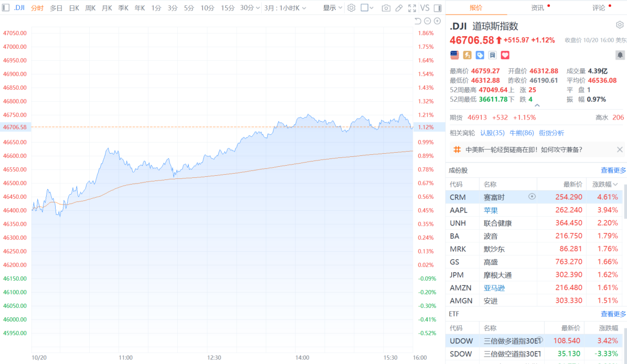The image size is (627, 364).
Task: Close the 中美新一轮经贸磋商 news banner
Action: [x=620, y=150]
